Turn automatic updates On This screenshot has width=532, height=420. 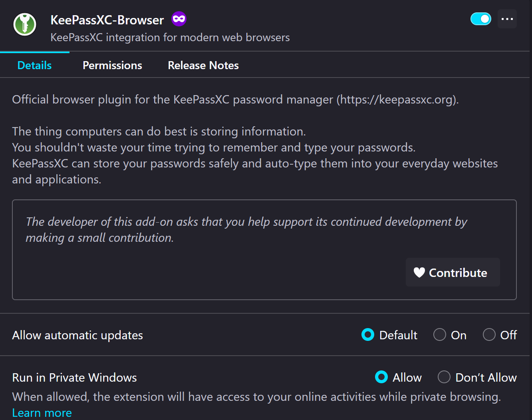[x=439, y=334]
